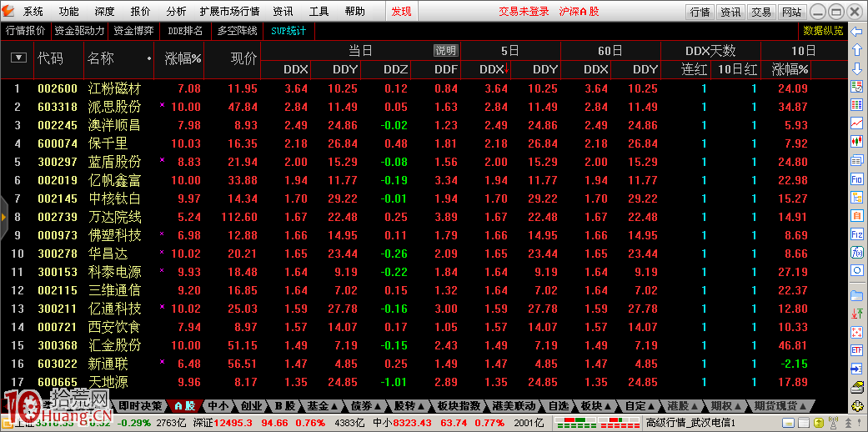The image size is (868, 432).
Task: Click the gear flower icon at the sidebar bottom
Action: [x=857, y=405]
